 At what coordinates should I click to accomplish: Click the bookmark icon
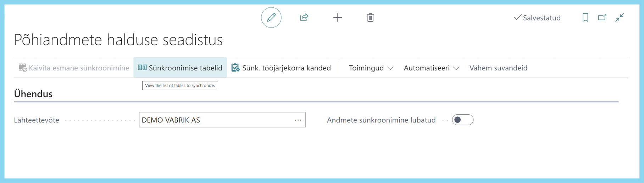tap(585, 17)
